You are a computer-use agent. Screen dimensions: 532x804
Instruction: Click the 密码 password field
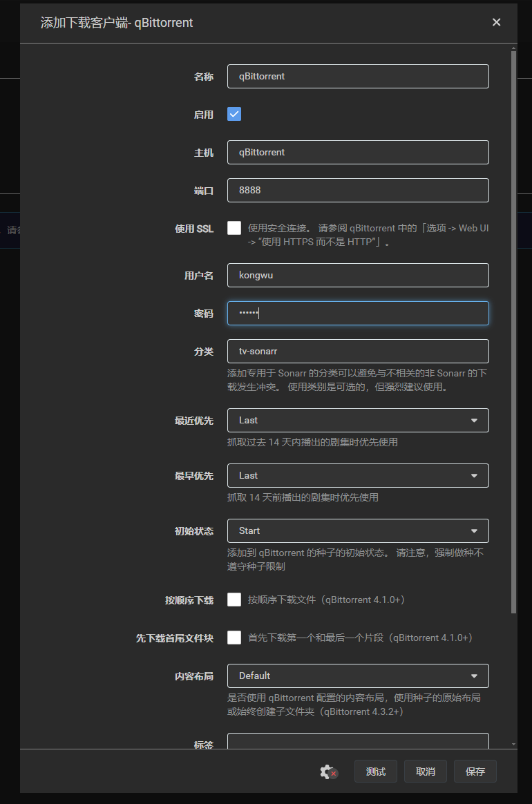[358, 314]
